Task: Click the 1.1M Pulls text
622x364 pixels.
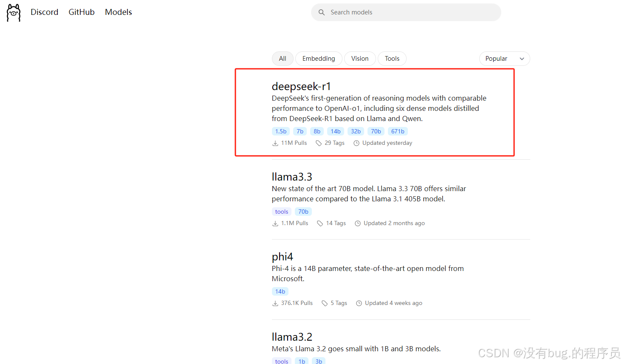Action: [295, 223]
